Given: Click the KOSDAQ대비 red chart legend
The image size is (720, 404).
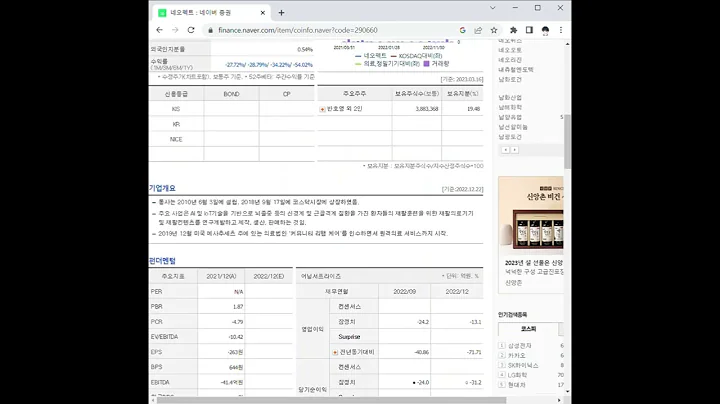Looking at the screenshot, I should pyautogui.click(x=416, y=56).
